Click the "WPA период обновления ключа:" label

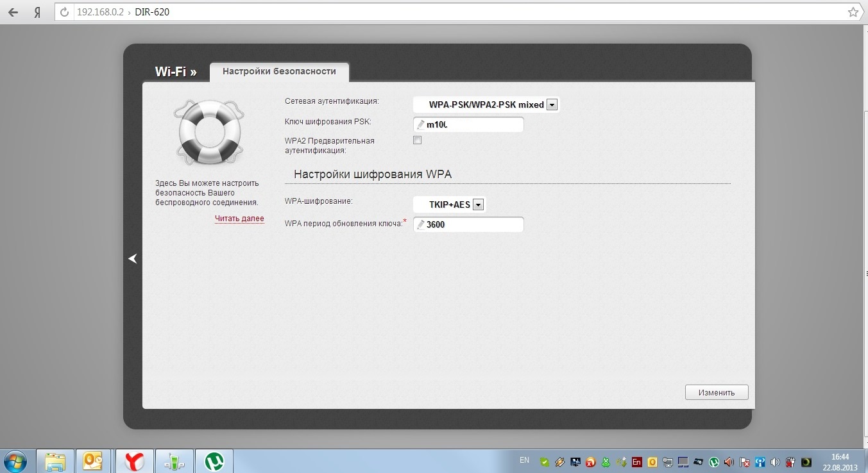pyautogui.click(x=344, y=222)
